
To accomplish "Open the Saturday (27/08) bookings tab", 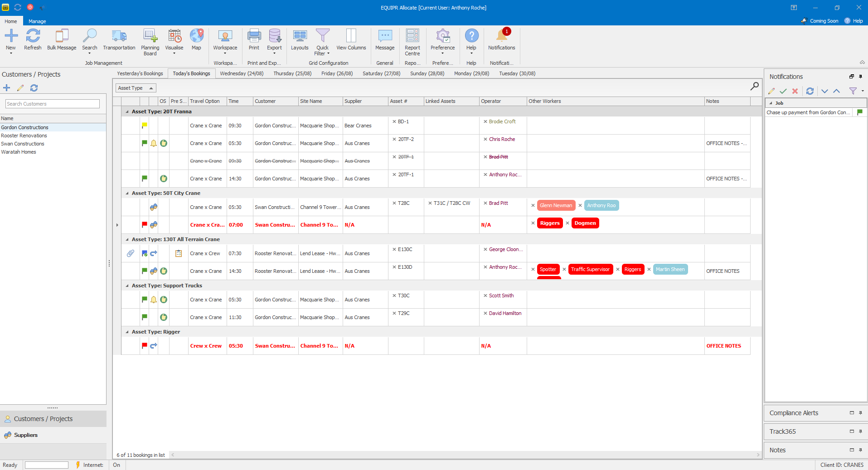I will (x=381, y=73).
